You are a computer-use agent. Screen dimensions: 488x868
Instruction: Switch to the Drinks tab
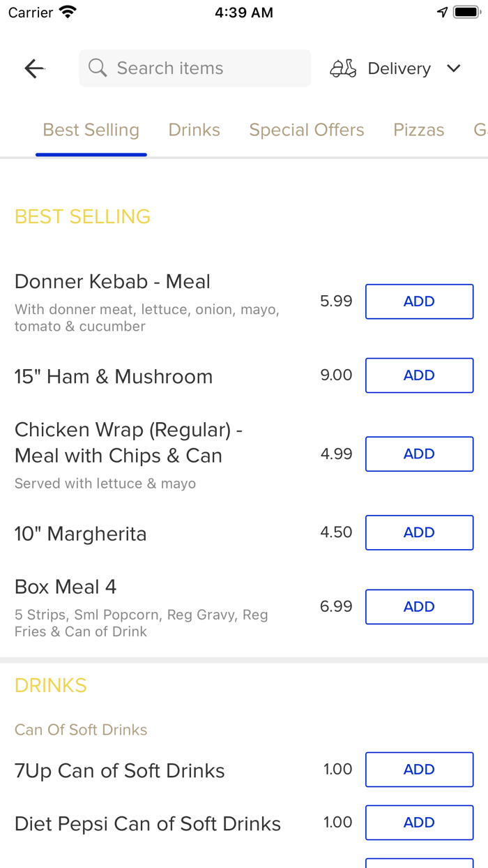[194, 130]
